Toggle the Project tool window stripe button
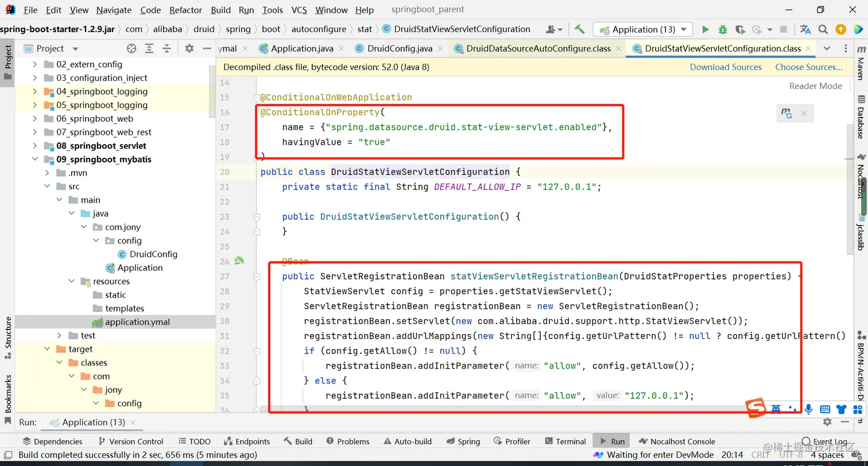The width and height of the screenshot is (868, 466). point(7,63)
